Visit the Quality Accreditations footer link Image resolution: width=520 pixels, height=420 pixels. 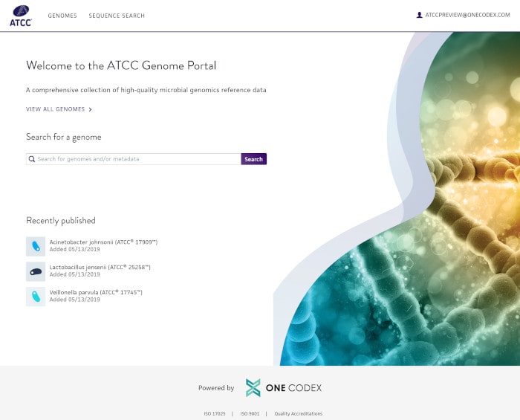click(299, 413)
